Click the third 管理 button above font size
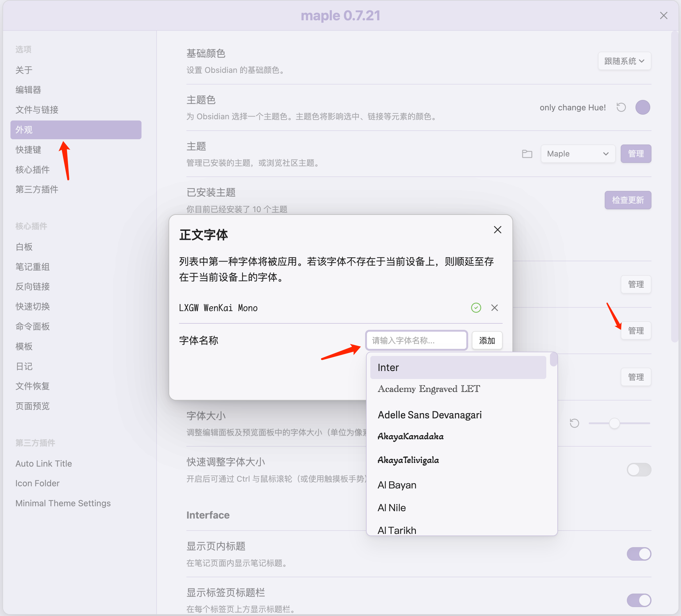The width and height of the screenshot is (681, 616). point(636,377)
